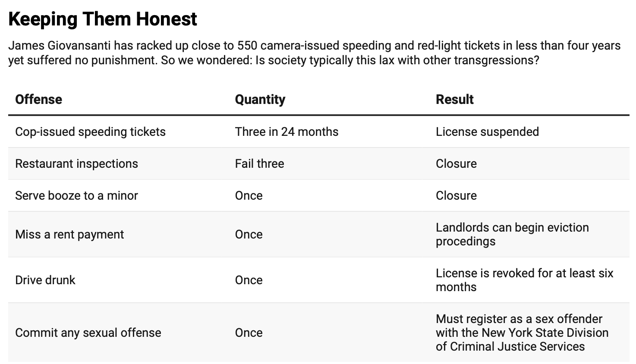Click the James Giovansanti intro paragraph

(x=314, y=53)
